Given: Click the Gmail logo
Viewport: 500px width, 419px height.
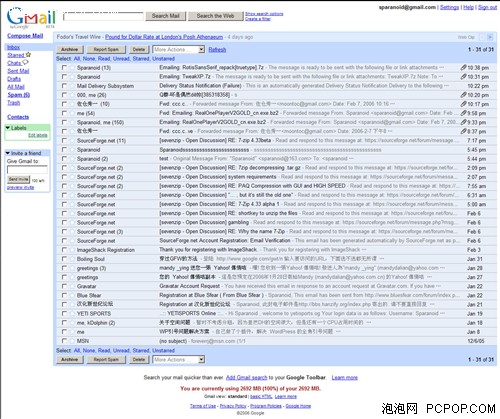Looking at the screenshot, I should pos(31,18).
